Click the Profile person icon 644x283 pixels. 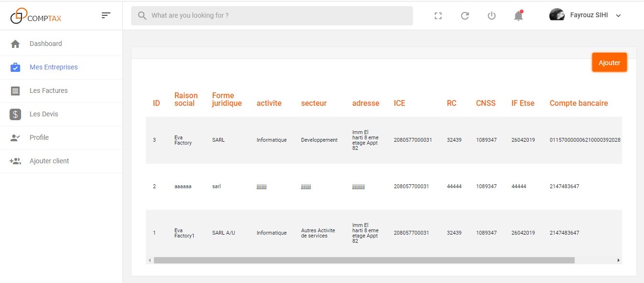coord(15,137)
